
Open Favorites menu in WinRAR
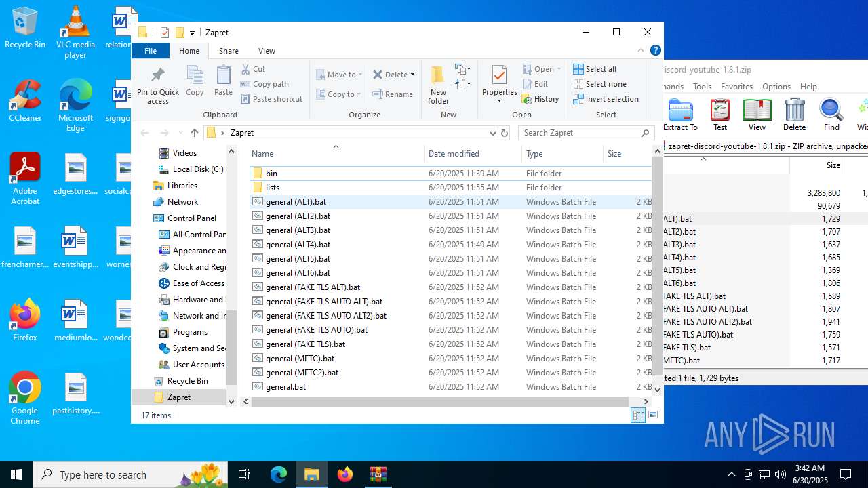736,87
